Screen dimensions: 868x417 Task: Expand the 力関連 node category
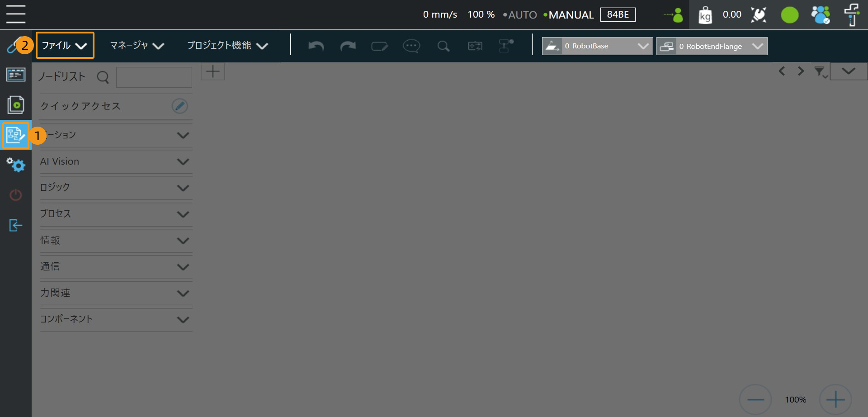[x=116, y=293]
